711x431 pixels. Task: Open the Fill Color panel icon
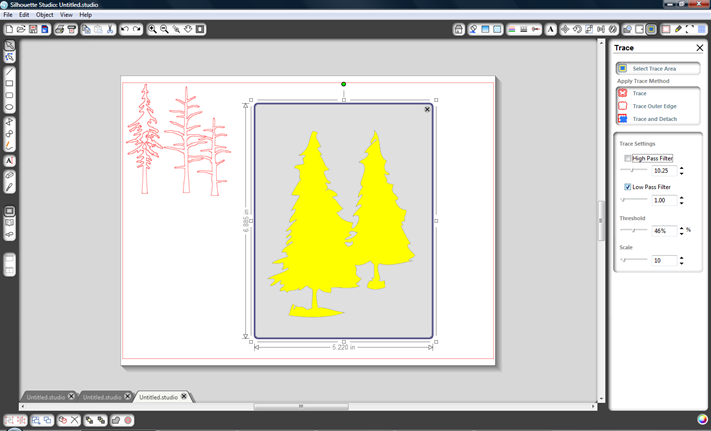tap(473, 29)
